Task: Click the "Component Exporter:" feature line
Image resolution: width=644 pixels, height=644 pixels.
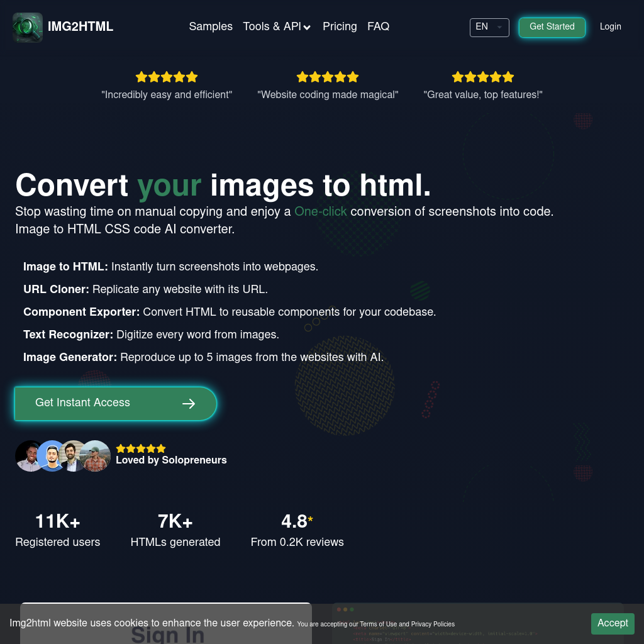Action: tap(230, 312)
